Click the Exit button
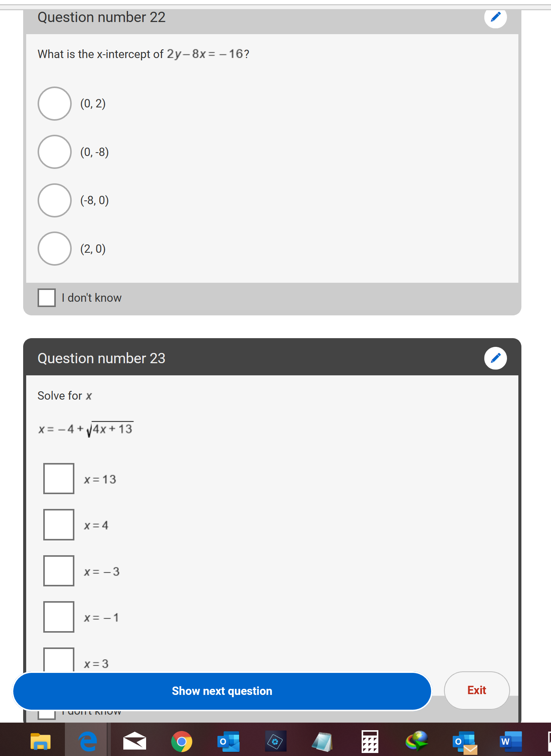Image resolution: width=551 pixels, height=756 pixels. pos(477,690)
